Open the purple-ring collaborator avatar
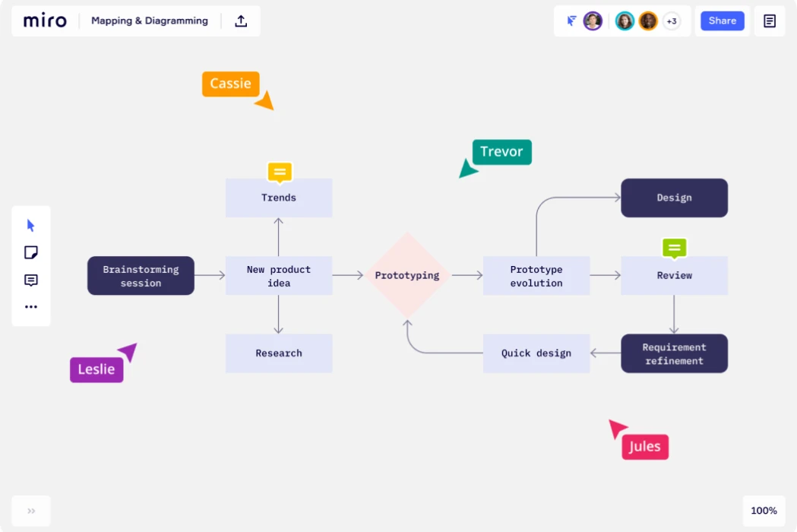Screen dimensions: 797x532 pos(593,21)
